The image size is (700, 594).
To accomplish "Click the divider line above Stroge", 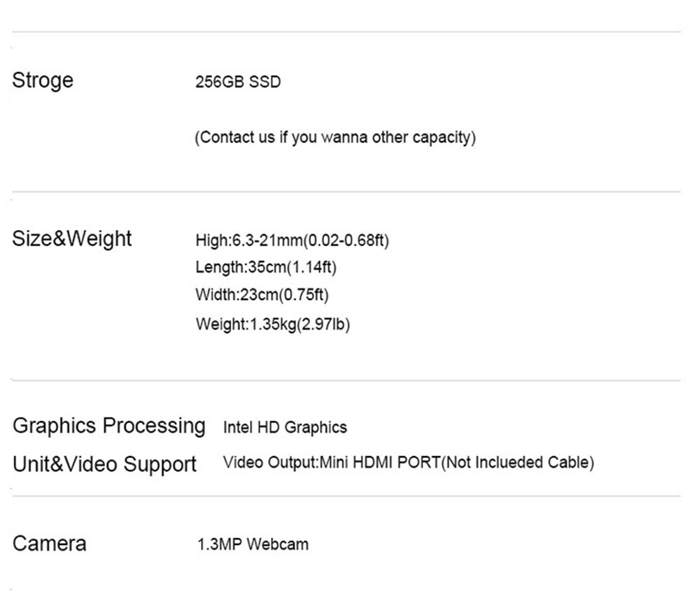I will [x=346, y=32].
